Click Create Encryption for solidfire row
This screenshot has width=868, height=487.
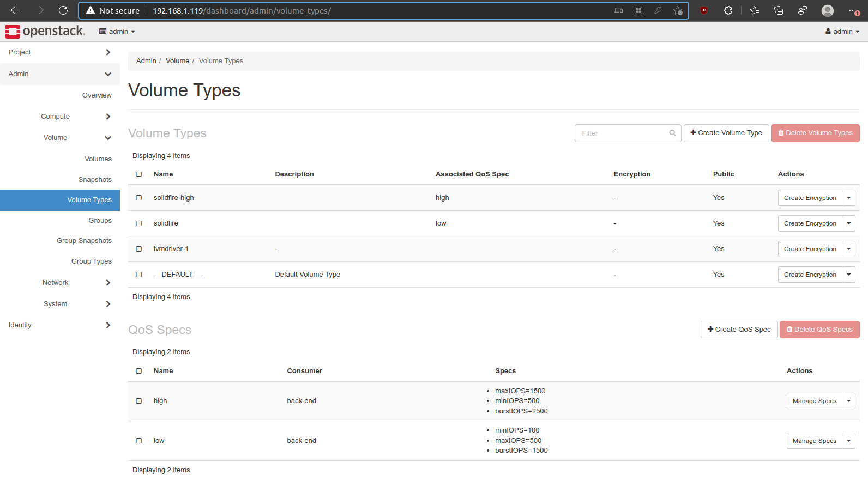point(810,223)
